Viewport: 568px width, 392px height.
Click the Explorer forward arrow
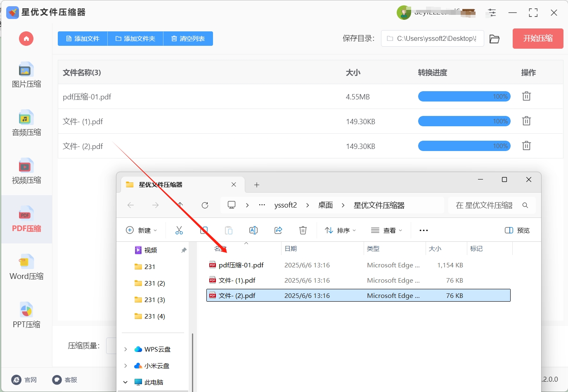coord(155,205)
